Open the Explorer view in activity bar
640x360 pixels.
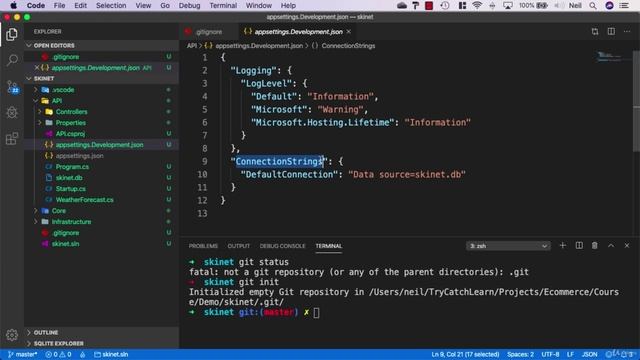[x=12, y=34]
